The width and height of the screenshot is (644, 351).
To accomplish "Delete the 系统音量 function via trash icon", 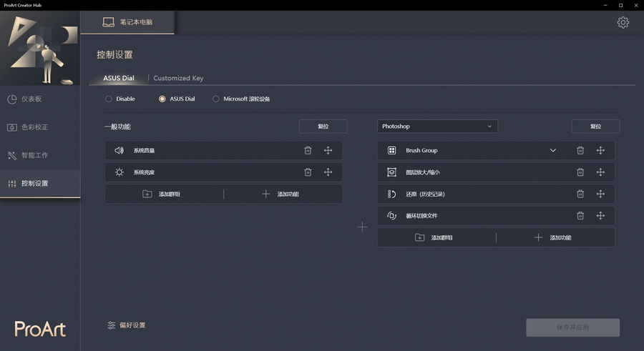I will (x=308, y=150).
